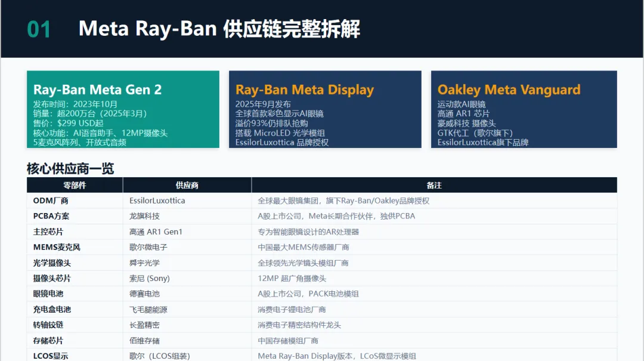Click '发布时间：2023年10月' line
Screen dimensions: 644x361
[75, 104]
